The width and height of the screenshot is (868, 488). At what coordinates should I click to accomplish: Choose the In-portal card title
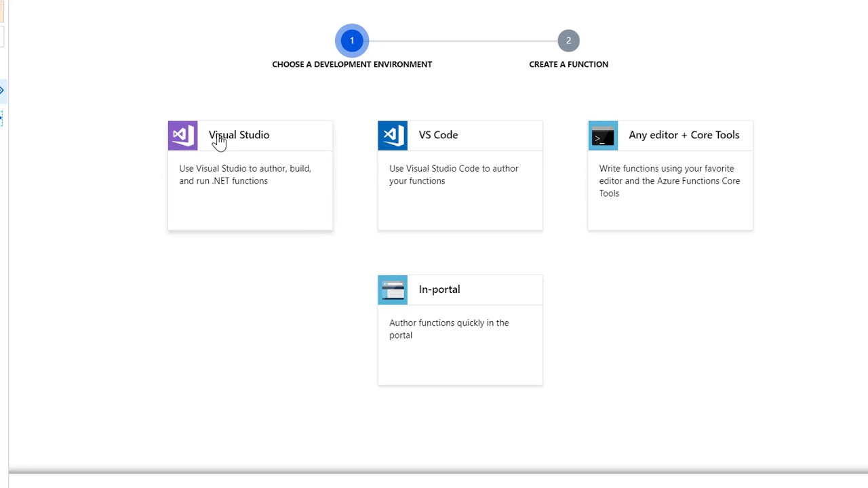(439, 289)
